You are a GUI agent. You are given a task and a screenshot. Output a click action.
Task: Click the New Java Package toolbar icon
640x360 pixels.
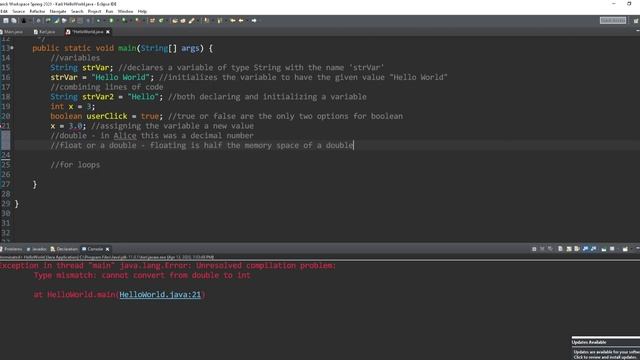[152, 20]
